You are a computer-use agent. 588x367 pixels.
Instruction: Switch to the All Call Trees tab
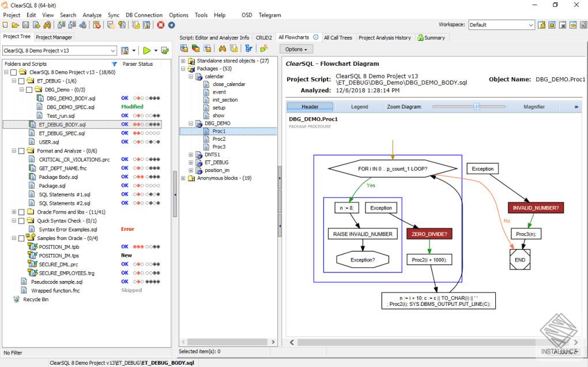338,38
